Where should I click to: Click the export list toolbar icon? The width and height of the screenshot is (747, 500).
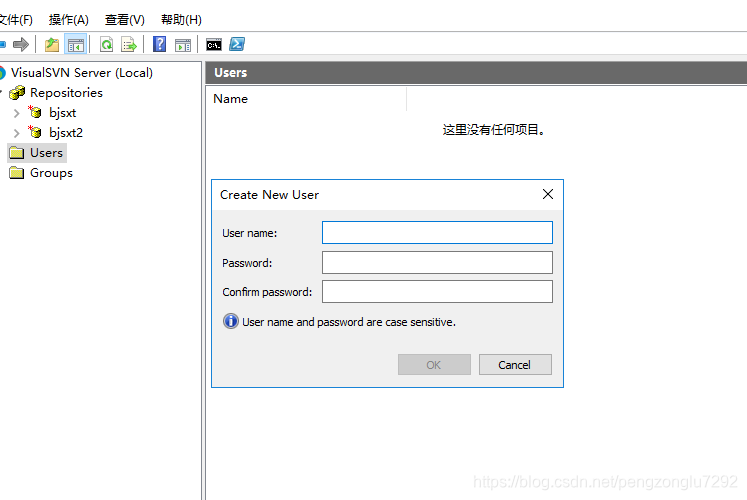coord(129,45)
